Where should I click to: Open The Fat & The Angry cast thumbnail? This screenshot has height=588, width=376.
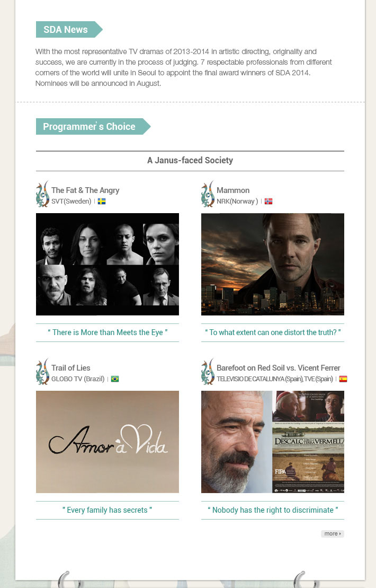[108, 265]
